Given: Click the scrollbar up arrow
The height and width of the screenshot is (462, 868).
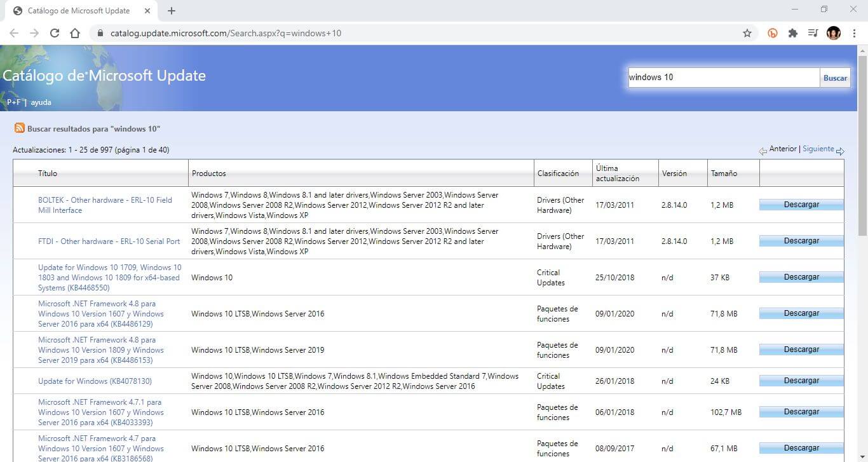Looking at the screenshot, I should click(862, 50).
